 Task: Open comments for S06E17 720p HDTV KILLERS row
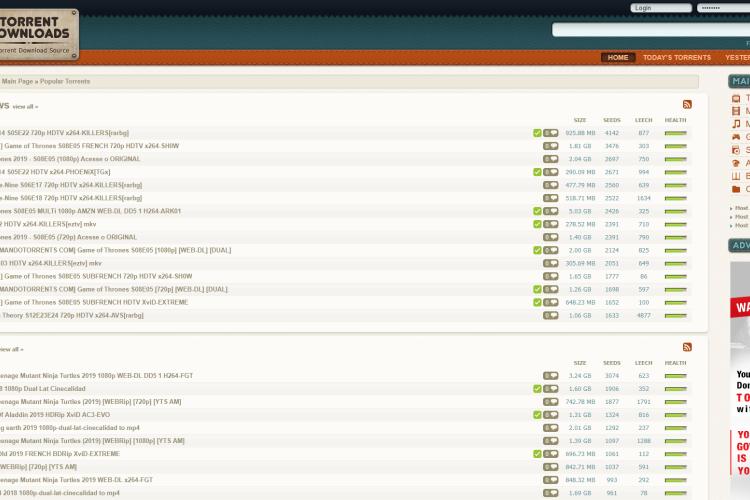(x=551, y=185)
